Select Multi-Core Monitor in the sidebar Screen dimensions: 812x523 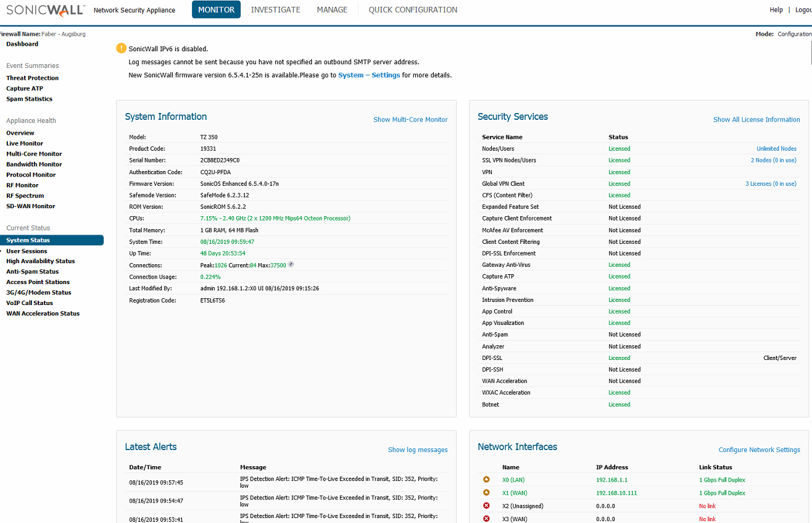click(x=34, y=154)
